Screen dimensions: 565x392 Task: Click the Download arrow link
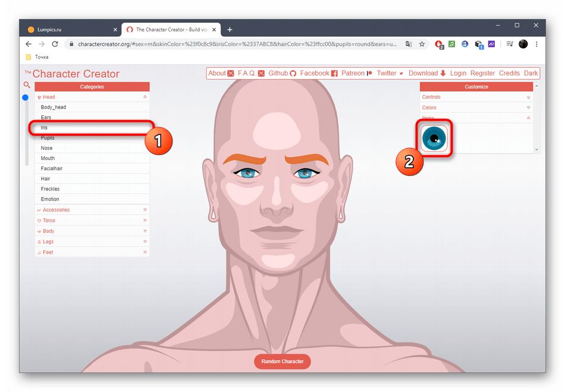(427, 73)
